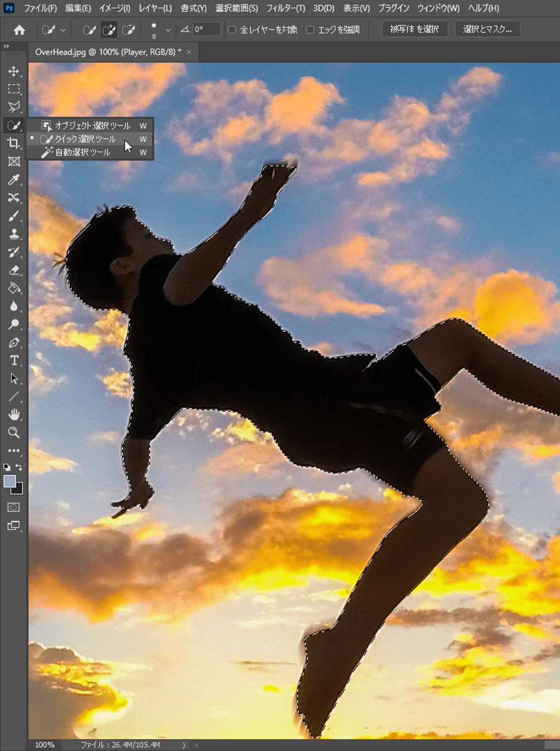The image size is (560, 751).
Task: Enable the エッジを強調 checkbox
Action: click(x=310, y=29)
